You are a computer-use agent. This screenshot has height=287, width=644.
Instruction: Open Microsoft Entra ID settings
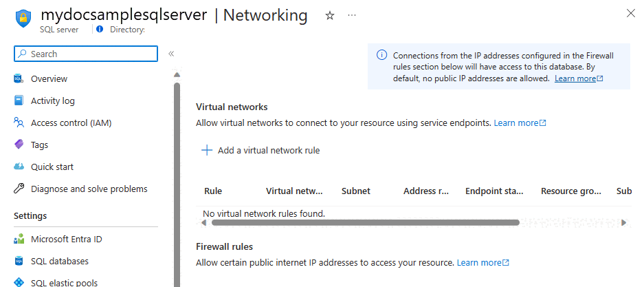(x=66, y=240)
